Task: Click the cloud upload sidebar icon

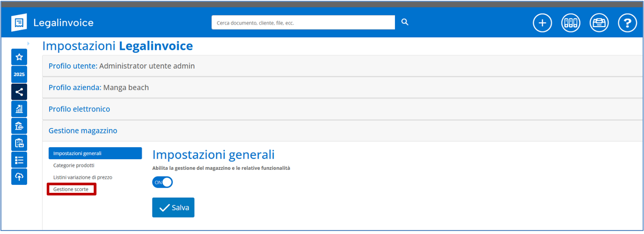Action: [19, 177]
